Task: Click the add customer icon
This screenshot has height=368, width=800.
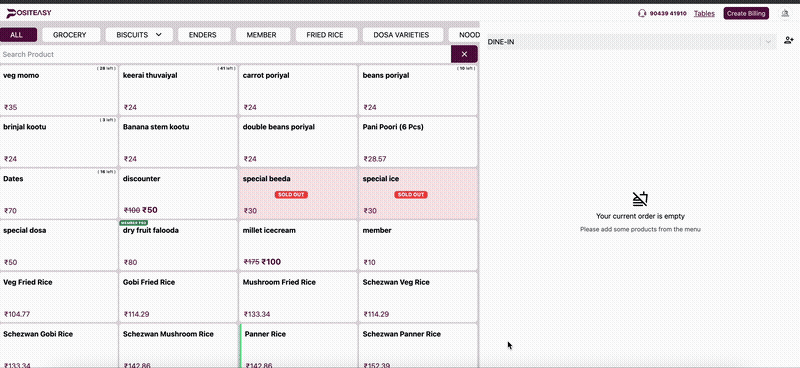Action: pyautogui.click(x=789, y=40)
